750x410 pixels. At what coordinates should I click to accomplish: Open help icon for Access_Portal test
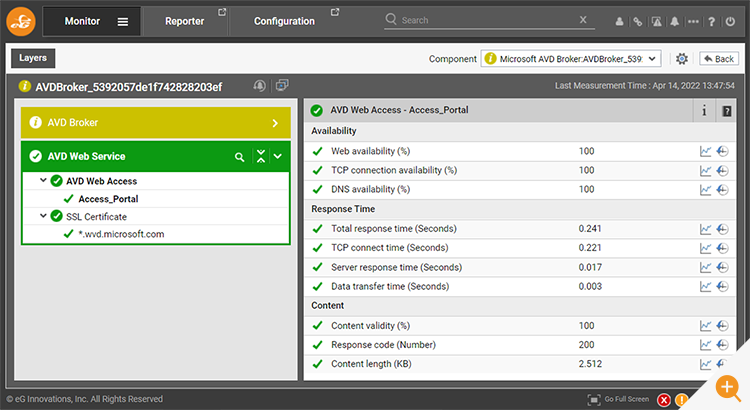coord(727,111)
